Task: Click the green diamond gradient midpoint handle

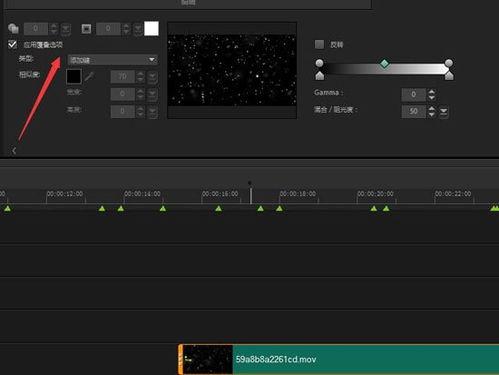Action: click(x=384, y=64)
